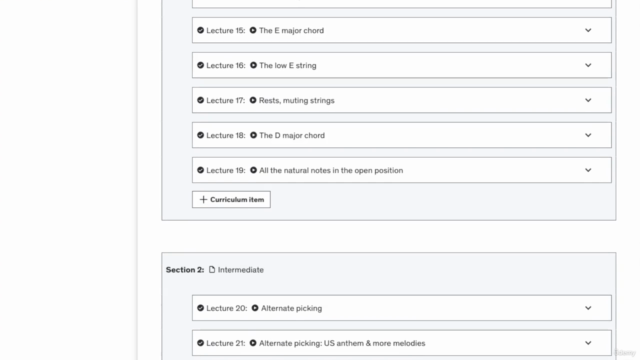Click the document icon beside Intermediate section title
Screen dimensions: 640x360
[x=212, y=269]
